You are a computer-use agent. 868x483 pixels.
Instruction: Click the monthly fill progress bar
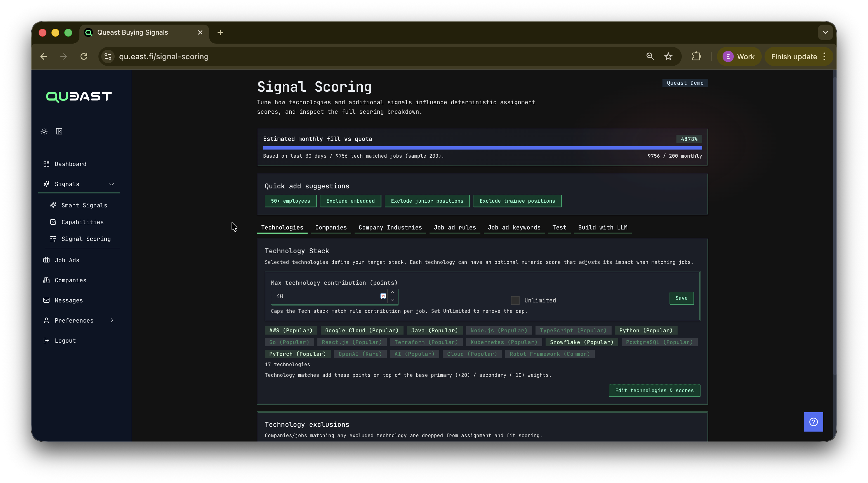tap(482, 148)
